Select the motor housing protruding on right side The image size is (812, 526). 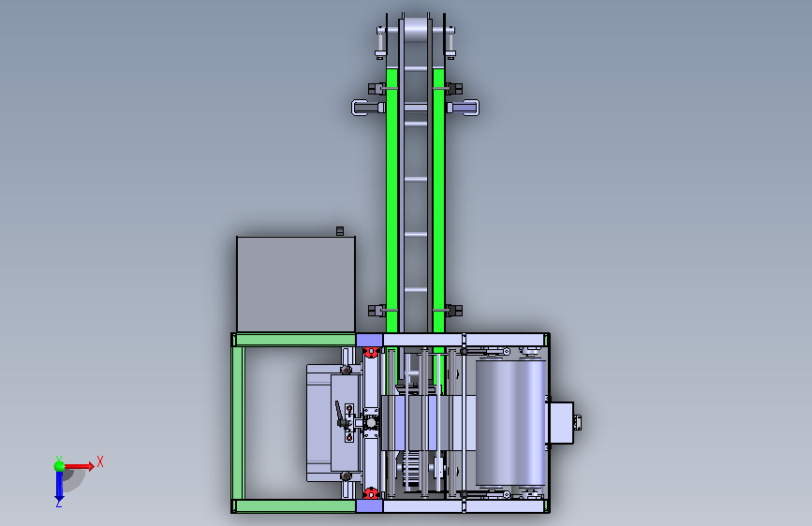tap(561, 423)
